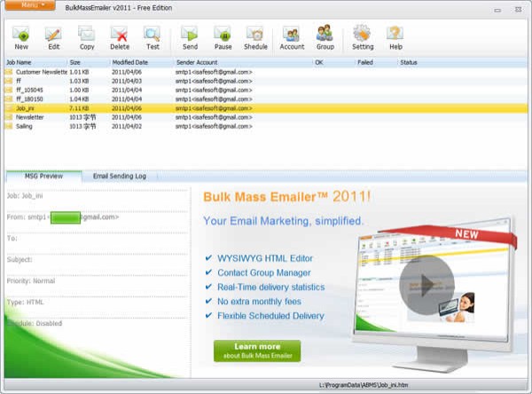Run the Test toolbar icon
Image resolution: width=532 pixels, height=394 pixels.
coord(153,37)
